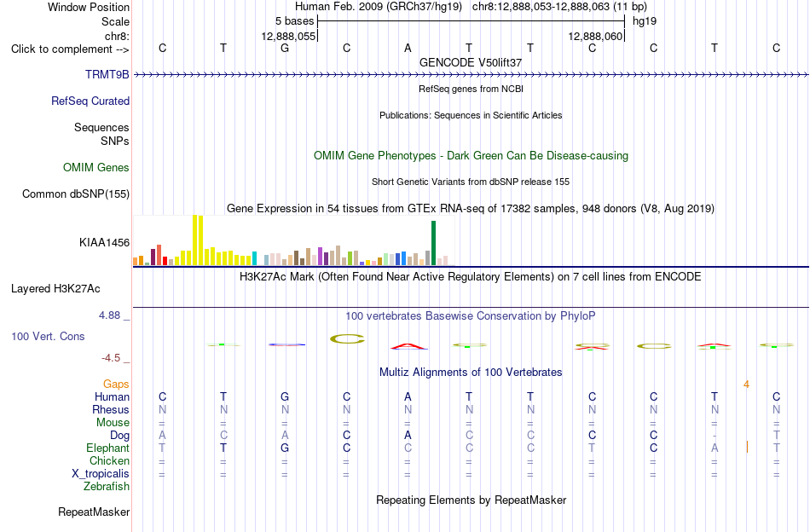Click the tall dark green GTEx bar

[433, 243]
